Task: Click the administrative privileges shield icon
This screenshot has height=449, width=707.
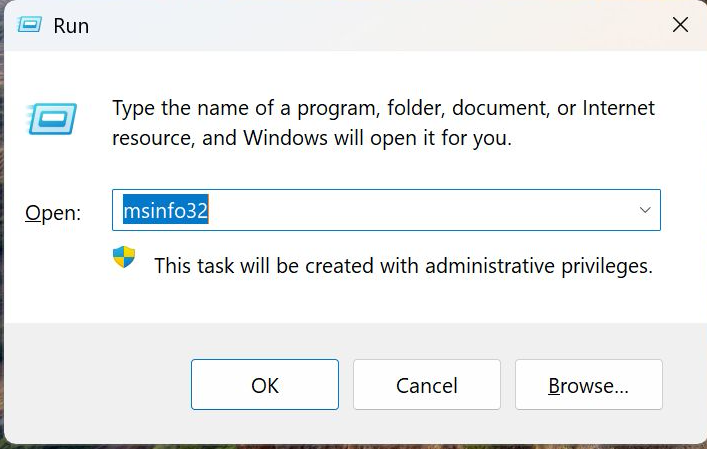Action: pyautogui.click(x=123, y=258)
